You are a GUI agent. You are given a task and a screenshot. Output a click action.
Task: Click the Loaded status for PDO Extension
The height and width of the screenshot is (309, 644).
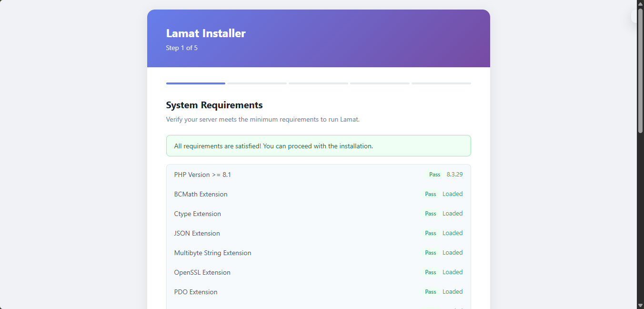tap(453, 292)
